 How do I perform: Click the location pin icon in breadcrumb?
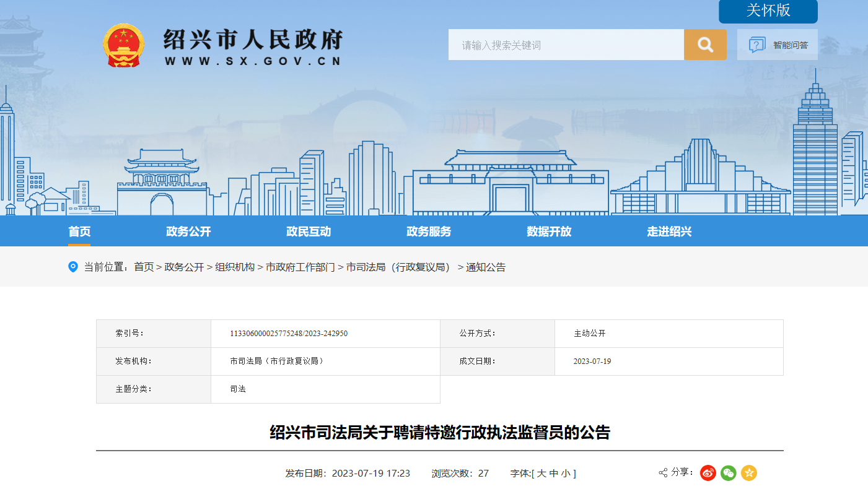[x=73, y=267]
